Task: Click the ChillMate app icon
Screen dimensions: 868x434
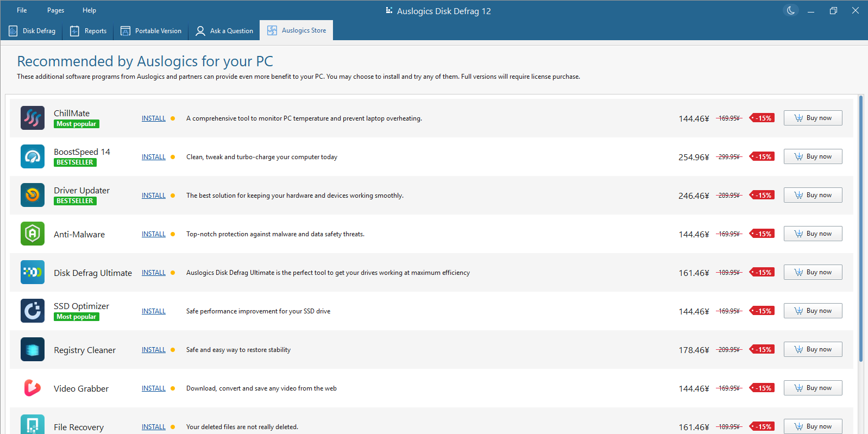Action: [33, 118]
